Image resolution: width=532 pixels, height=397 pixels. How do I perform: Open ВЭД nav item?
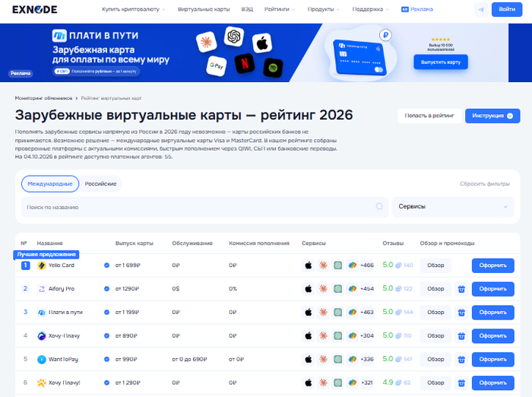(x=247, y=10)
